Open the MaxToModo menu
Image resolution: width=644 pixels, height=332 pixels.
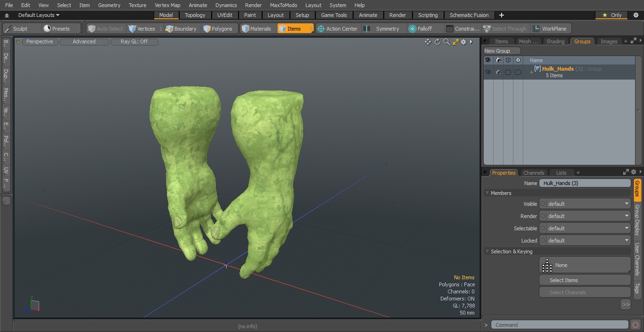[x=283, y=5]
